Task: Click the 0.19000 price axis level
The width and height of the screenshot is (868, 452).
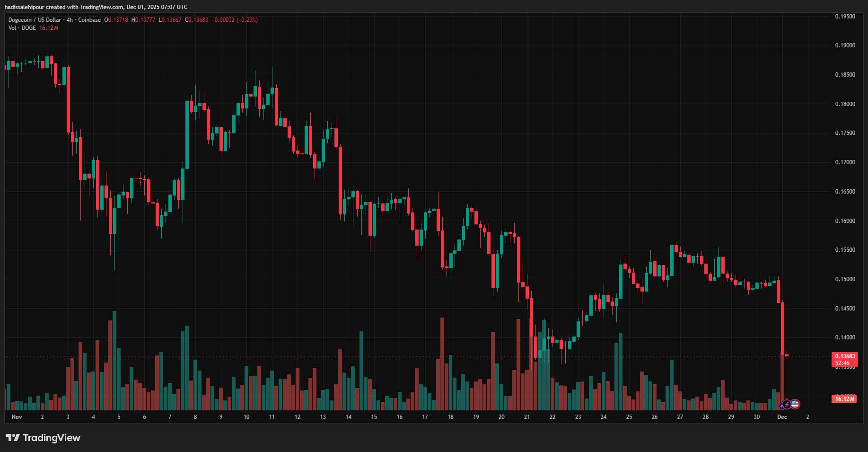Action: click(845, 45)
